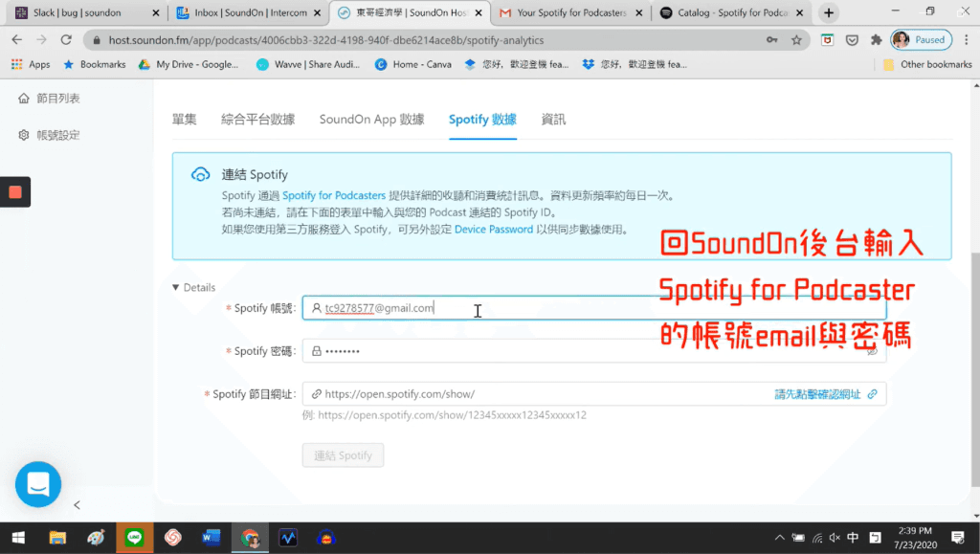
Task: Open the 節目列表 sidebar item
Action: [58, 98]
